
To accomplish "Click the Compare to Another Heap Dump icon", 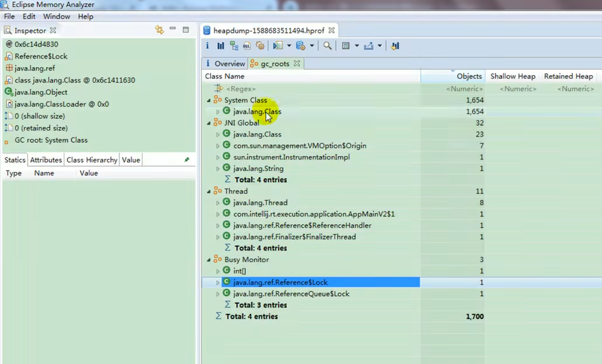I will (395, 46).
